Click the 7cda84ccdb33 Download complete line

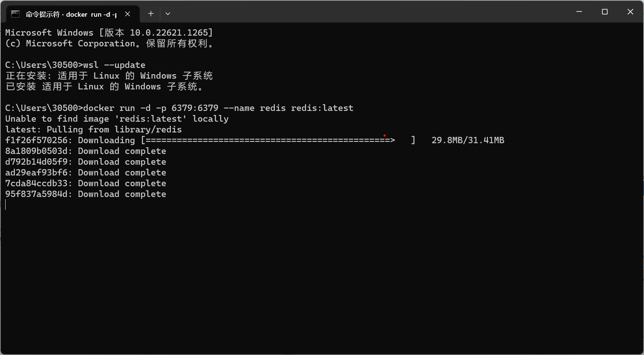pos(86,183)
